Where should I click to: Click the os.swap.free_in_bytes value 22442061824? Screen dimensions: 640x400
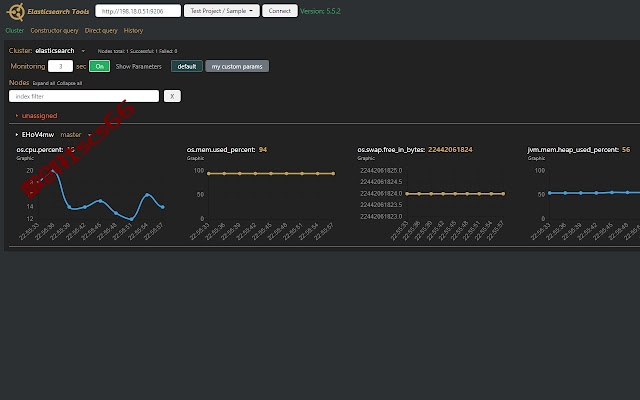[450, 150]
